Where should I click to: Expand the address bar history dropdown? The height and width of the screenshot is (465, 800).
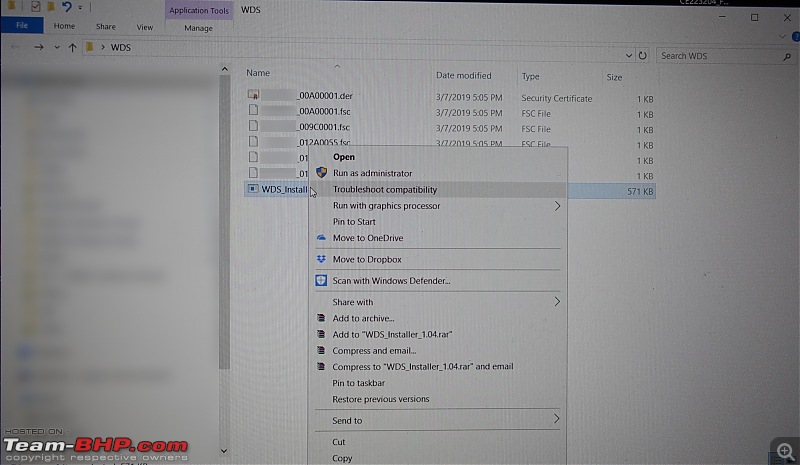(629, 55)
